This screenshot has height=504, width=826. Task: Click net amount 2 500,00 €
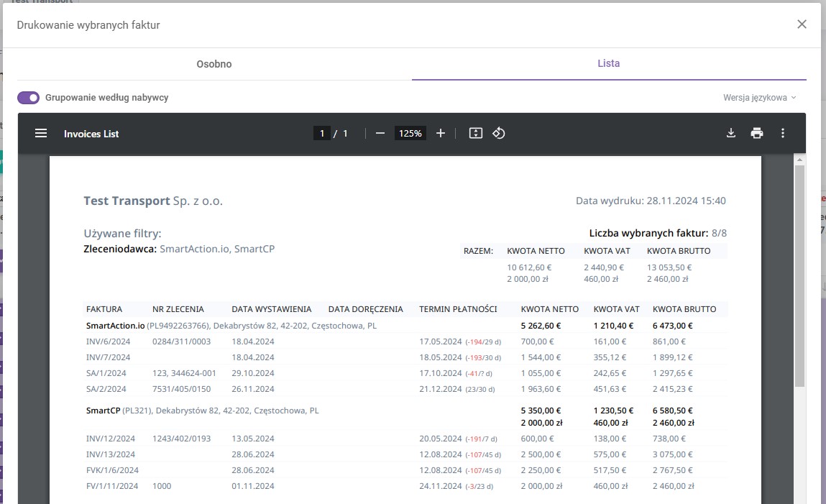[541, 454]
